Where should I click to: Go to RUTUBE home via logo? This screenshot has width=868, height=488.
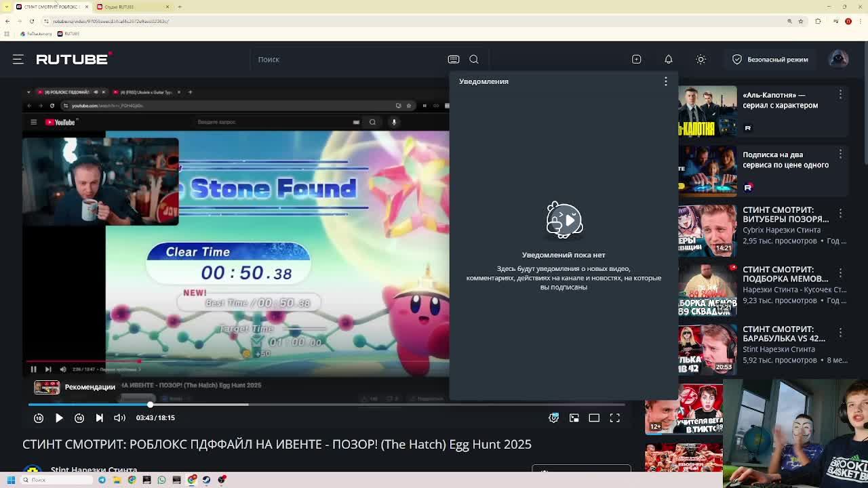point(74,59)
